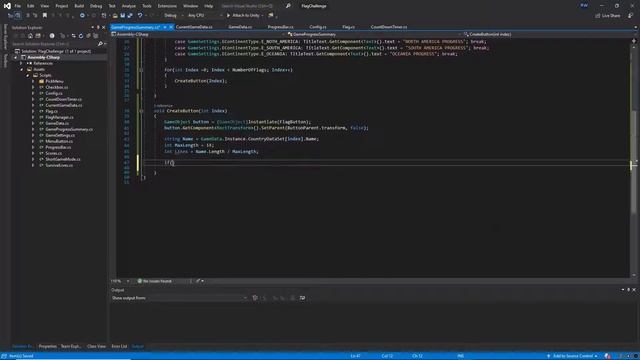Click the Undo toolbar icon
640x360 pixels.
(140, 16)
